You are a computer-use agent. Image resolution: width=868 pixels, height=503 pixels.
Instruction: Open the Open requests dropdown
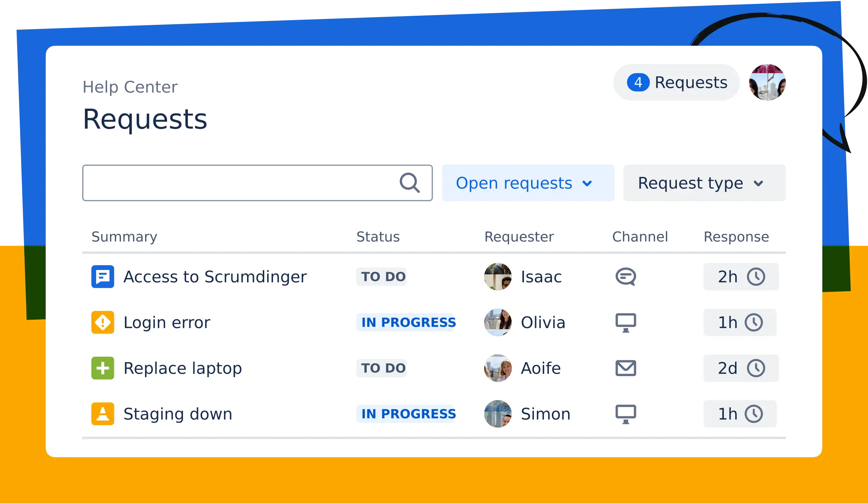click(528, 183)
